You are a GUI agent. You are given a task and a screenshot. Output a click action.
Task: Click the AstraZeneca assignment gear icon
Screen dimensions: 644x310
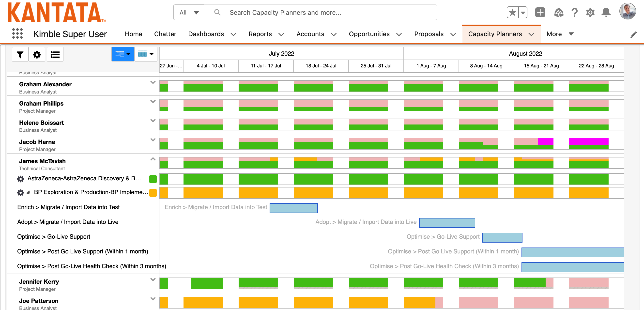pyautogui.click(x=20, y=179)
